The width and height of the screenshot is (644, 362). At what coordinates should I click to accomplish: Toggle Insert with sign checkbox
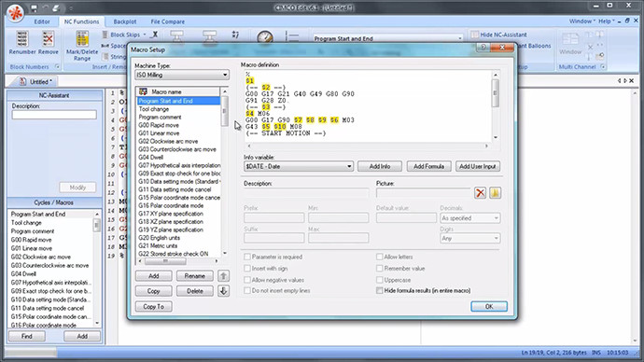tap(247, 268)
